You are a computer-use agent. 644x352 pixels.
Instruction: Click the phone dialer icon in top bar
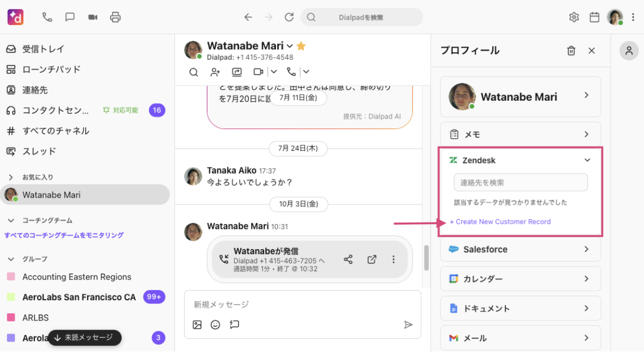(47, 17)
